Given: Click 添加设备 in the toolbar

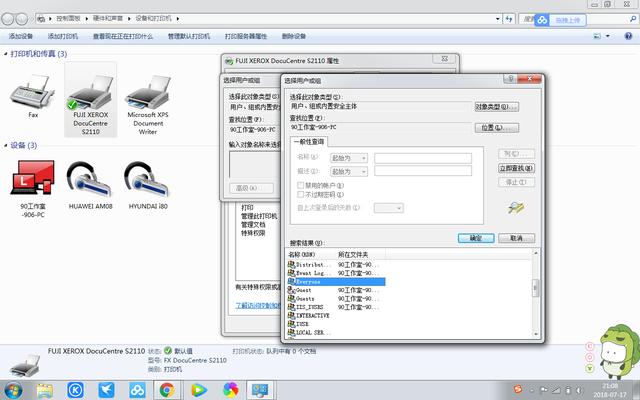Looking at the screenshot, I should (21, 36).
